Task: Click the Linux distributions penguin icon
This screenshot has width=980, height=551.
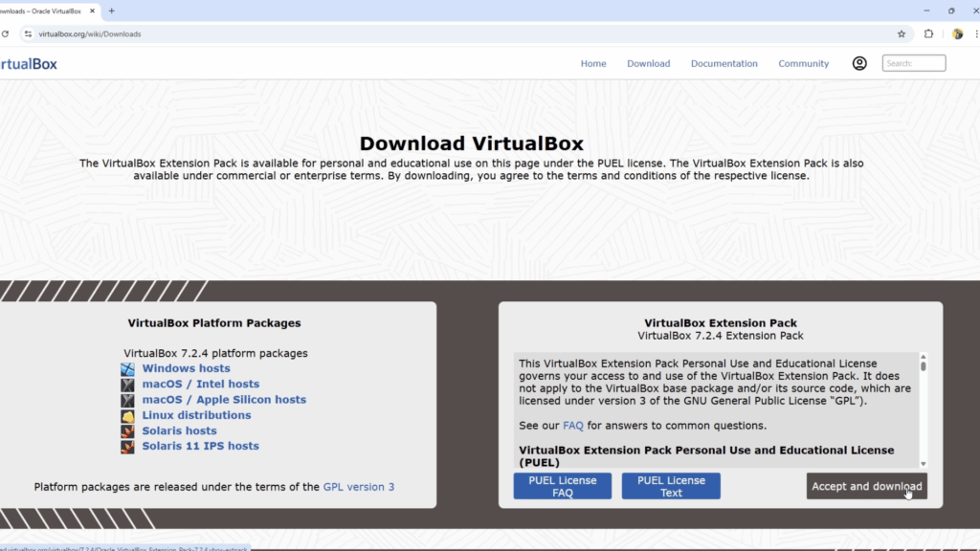Action: click(128, 415)
